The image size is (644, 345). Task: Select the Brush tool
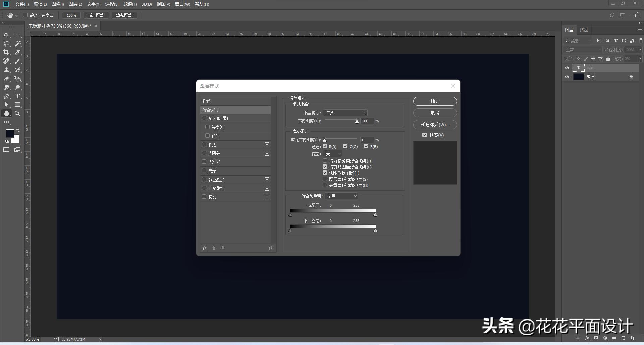click(x=17, y=61)
